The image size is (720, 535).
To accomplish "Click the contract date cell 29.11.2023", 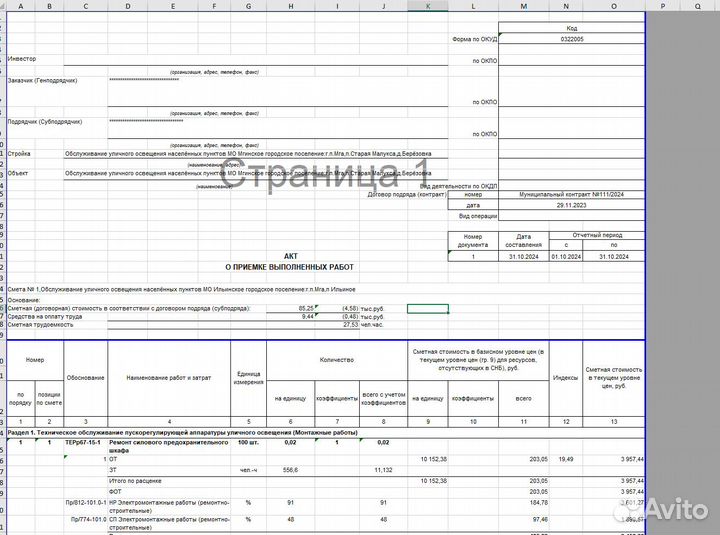I will pos(571,204).
